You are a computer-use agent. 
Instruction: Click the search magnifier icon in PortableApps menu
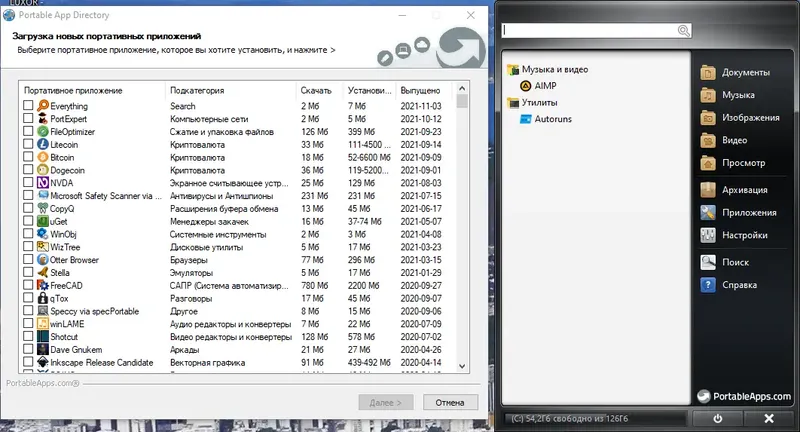point(683,31)
